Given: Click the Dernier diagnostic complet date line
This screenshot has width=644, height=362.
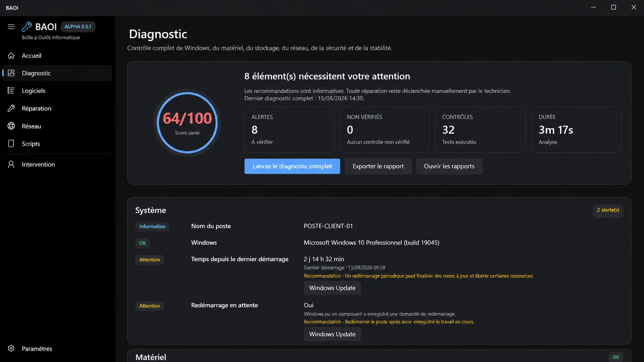Looking at the screenshot, I should pos(304,98).
